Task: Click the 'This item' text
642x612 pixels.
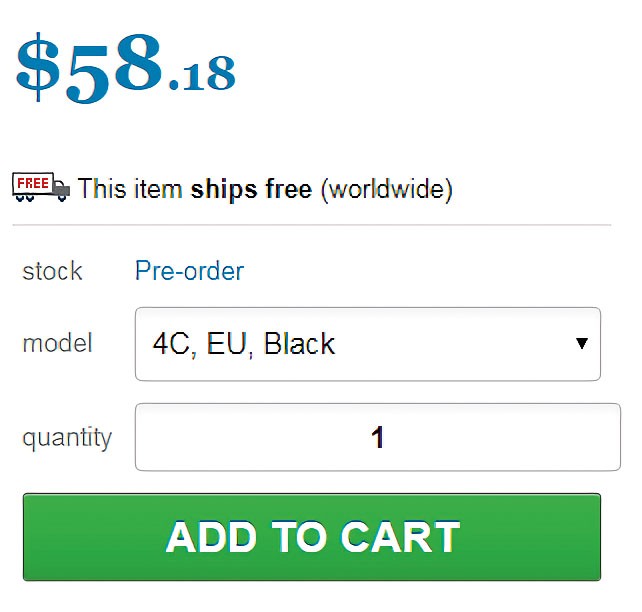Action: click(130, 188)
